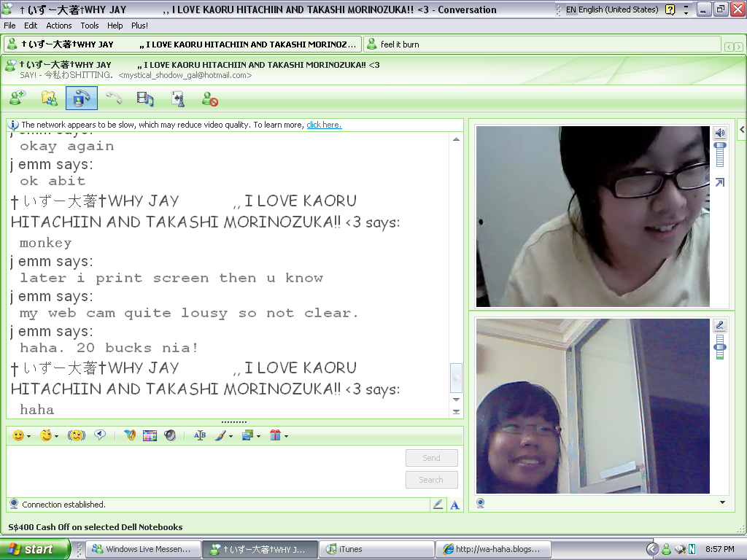Click the info icon in network notice

(x=13, y=125)
